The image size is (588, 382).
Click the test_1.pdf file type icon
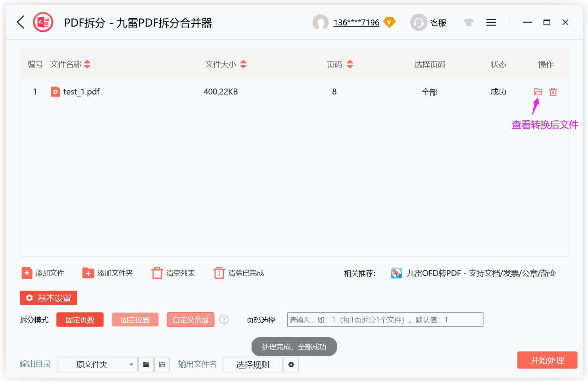(56, 92)
